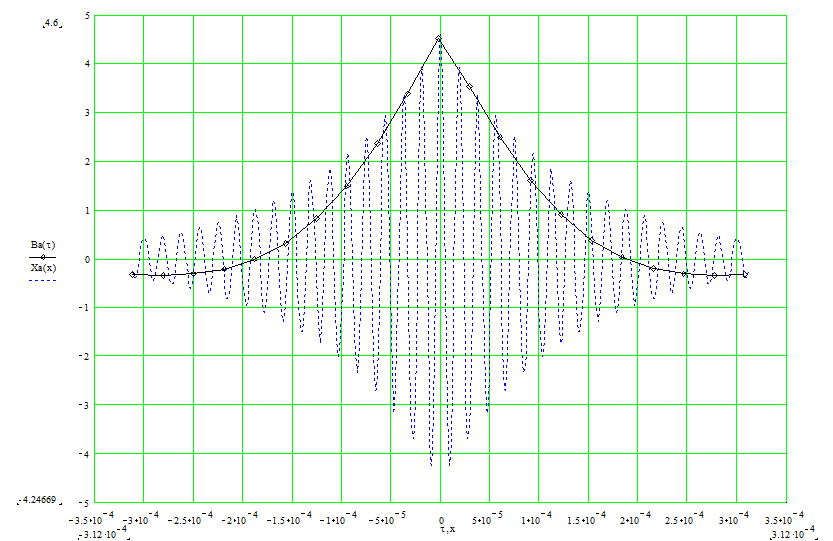Click the x-axis tick label 1·10⁻⁴
The image size is (833, 541).
[540, 520]
